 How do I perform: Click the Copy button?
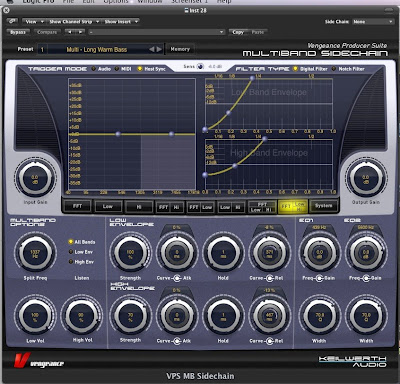[x=238, y=32]
